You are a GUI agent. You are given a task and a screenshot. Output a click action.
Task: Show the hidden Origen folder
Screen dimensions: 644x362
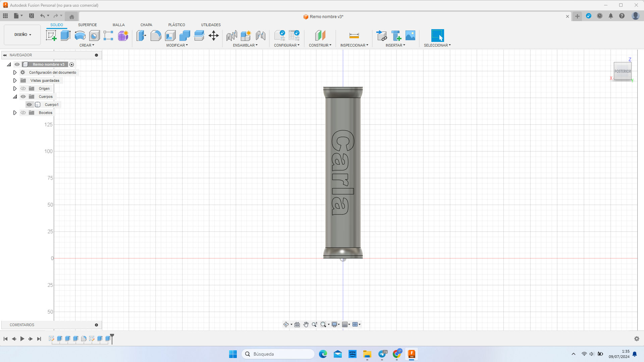coord(23,88)
